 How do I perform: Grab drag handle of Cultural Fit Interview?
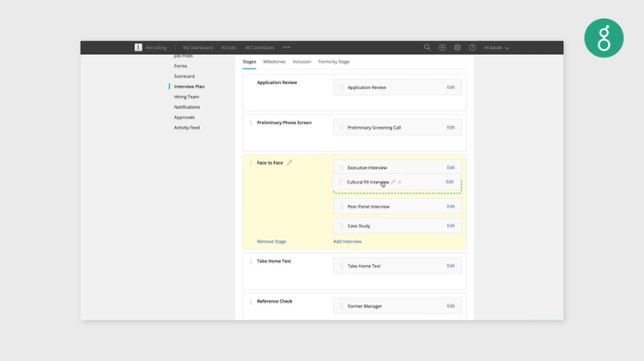point(340,182)
